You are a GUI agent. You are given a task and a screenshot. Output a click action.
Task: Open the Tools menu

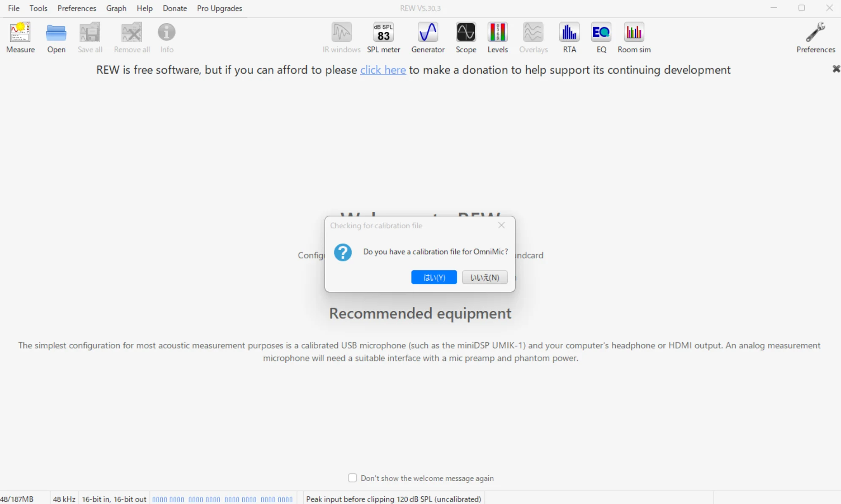tap(38, 8)
